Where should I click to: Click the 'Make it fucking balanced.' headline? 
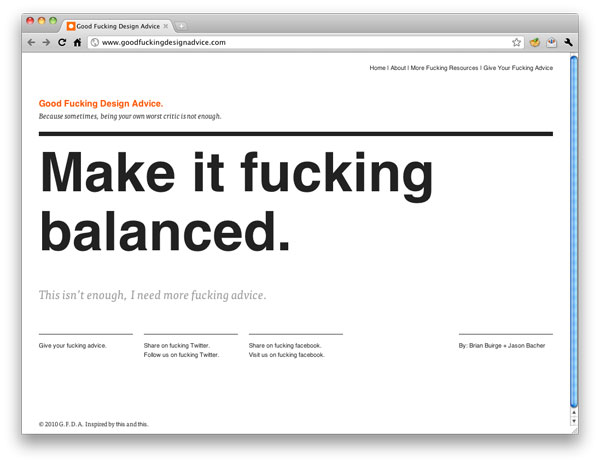tap(236, 201)
